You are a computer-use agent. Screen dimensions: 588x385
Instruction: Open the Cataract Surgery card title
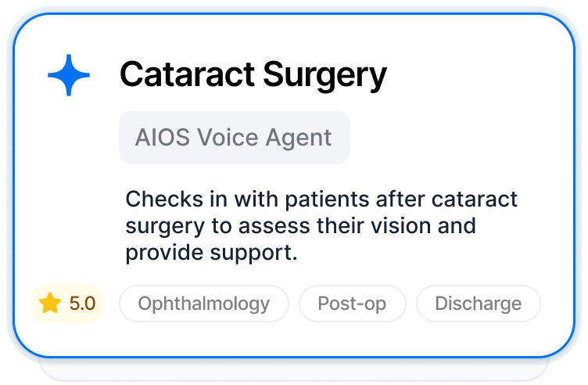[x=253, y=75]
